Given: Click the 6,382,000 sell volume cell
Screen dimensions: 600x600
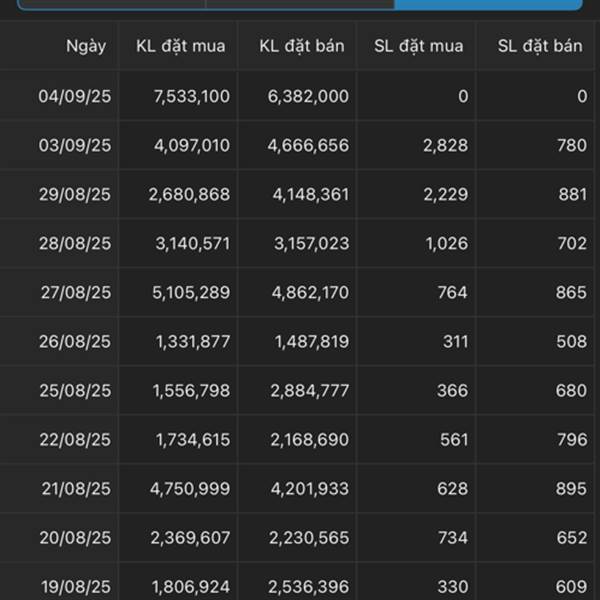Looking at the screenshot, I should click(308, 96).
